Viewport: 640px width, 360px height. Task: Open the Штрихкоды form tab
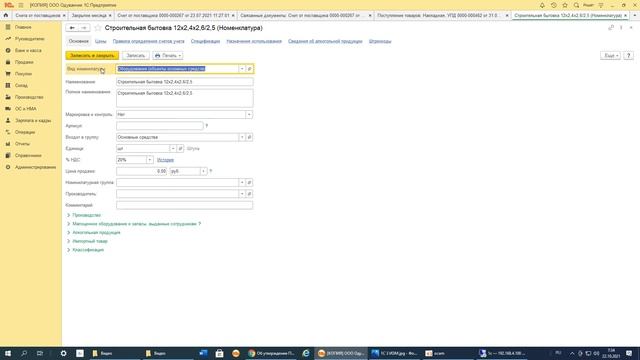pos(380,41)
